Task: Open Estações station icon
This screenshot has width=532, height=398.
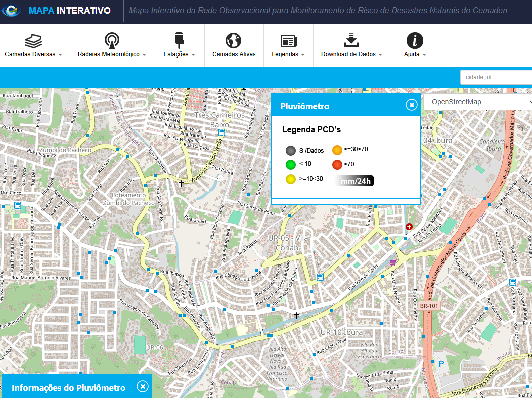Action: (x=179, y=41)
